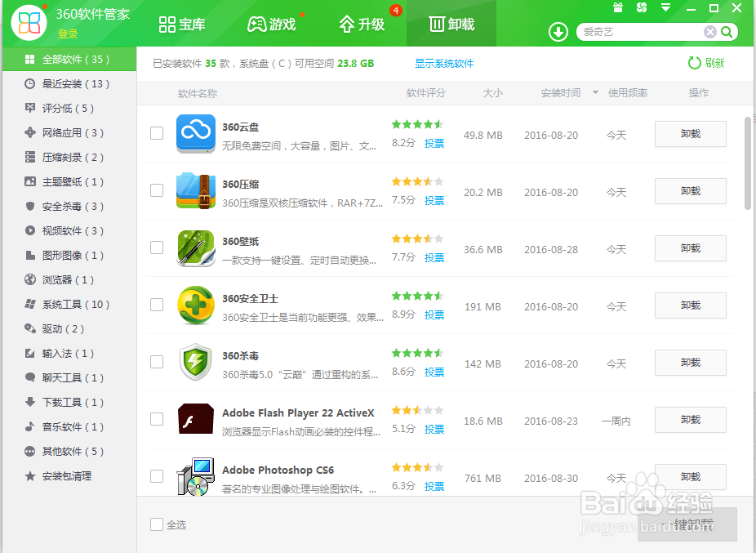756x553 pixels.
Task: Check the 360杀毒 row checkbox
Action: [157, 362]
